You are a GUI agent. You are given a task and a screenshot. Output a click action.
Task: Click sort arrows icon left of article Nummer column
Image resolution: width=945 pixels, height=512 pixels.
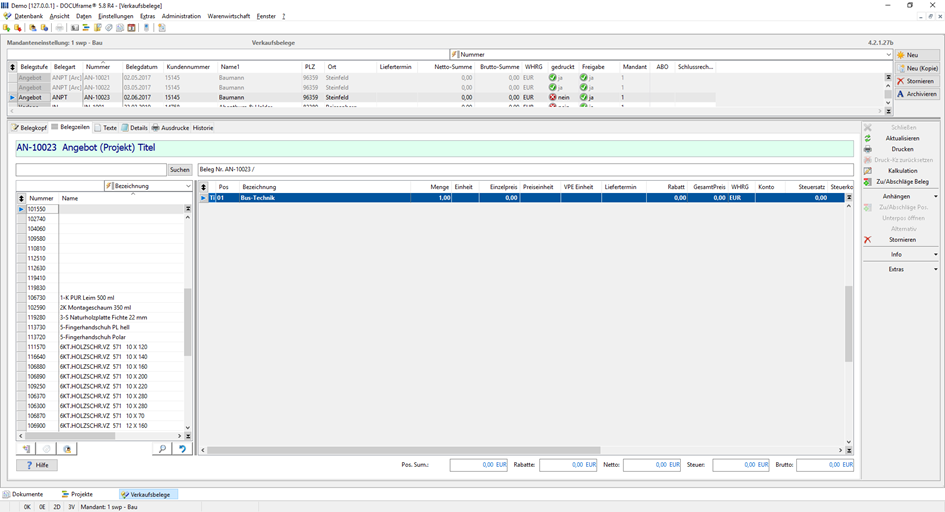[21, 198]
